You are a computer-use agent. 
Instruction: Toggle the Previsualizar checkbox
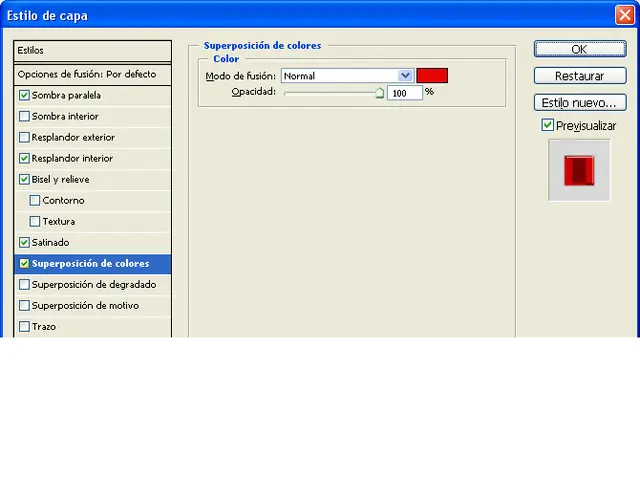pyautogui.click(x=547, y=125)
